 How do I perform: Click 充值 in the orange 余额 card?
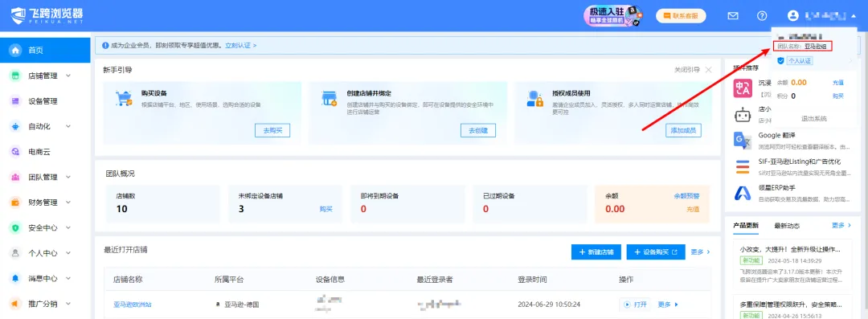click(693, 210)
